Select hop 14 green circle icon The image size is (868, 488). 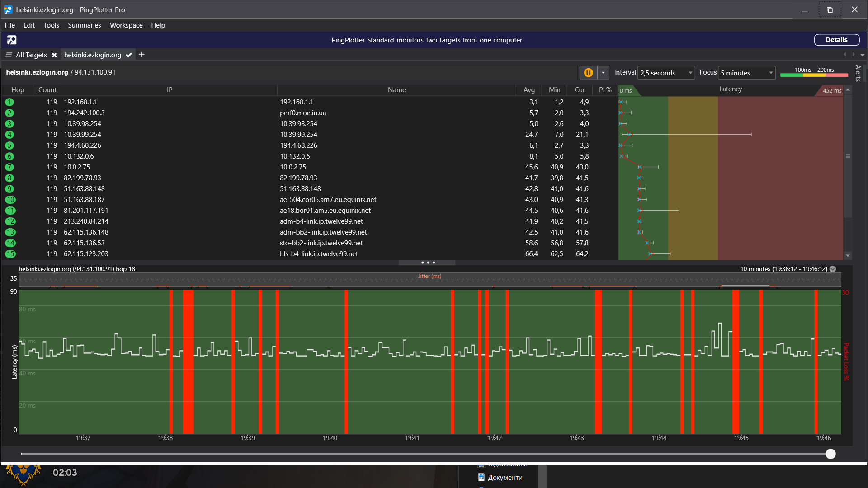[x=10, y=243]
